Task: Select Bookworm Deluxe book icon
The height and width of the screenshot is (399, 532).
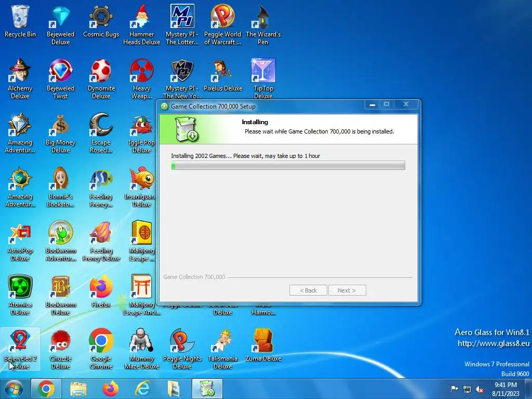Action: [60, 295]
